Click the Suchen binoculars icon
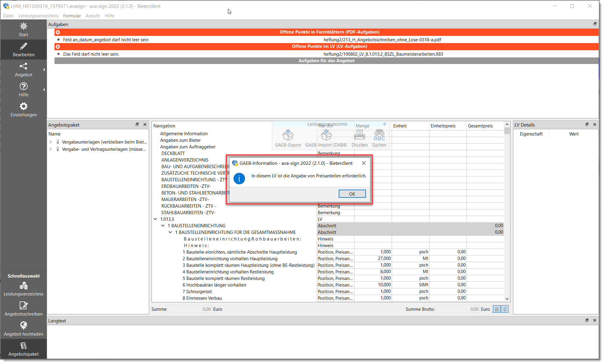The height and width of the screenshot is (364, 604). point(379,135)
